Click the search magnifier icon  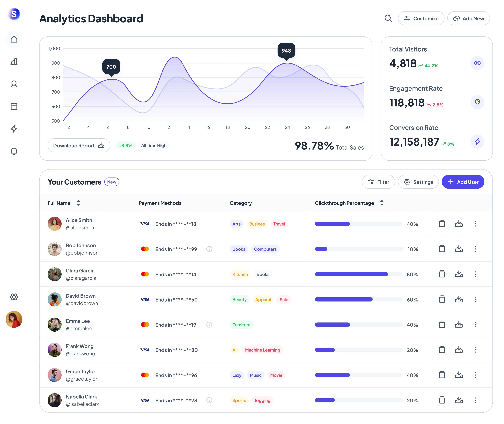pos(388,18)
